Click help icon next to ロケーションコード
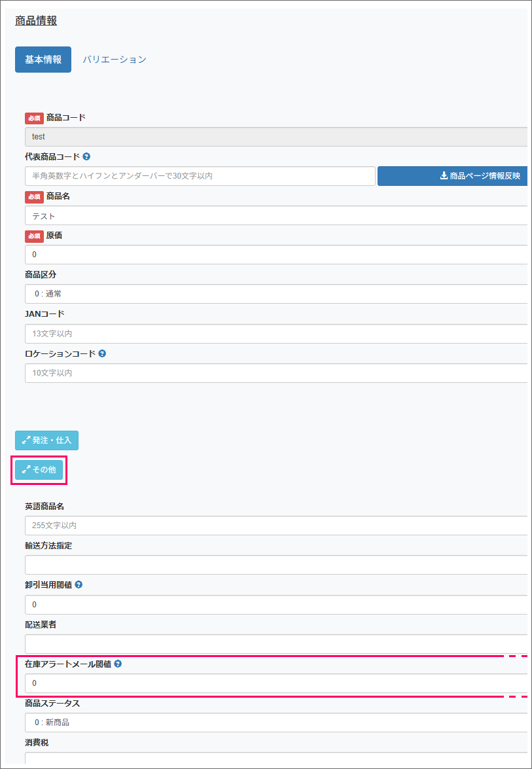532x769 pixels. click(102, 353)
